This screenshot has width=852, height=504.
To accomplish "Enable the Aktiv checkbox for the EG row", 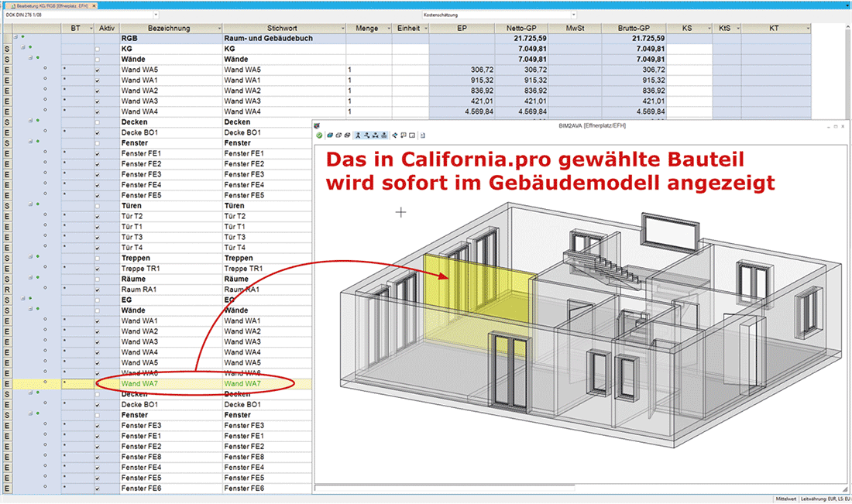I will (x=98, y=300).
